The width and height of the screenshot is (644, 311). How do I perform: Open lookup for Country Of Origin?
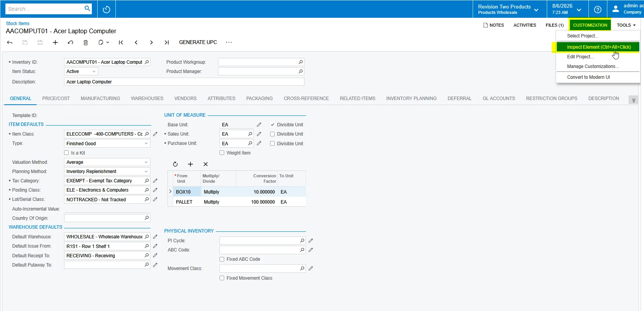tap(147, 218)
